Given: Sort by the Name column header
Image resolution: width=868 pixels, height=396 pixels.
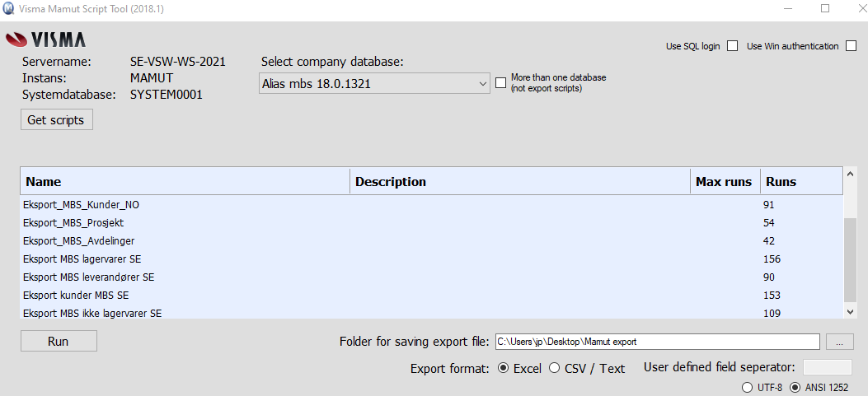Looking at the screenshot, I should [185, 181].
